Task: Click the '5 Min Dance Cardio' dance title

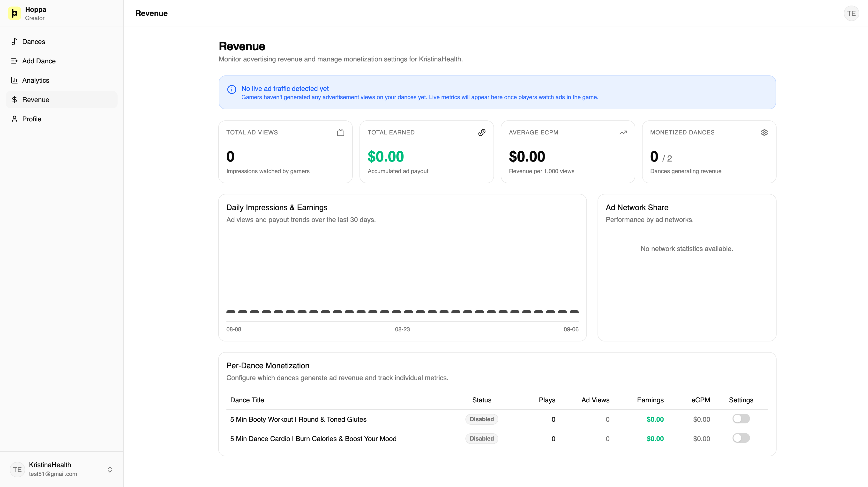Action: click(313, 438)
